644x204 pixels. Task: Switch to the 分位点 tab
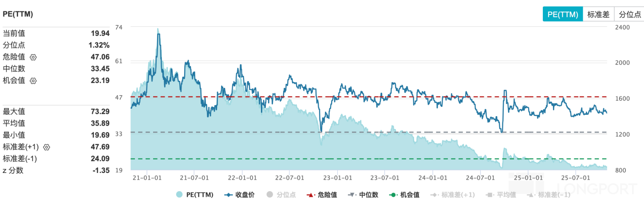629,14
